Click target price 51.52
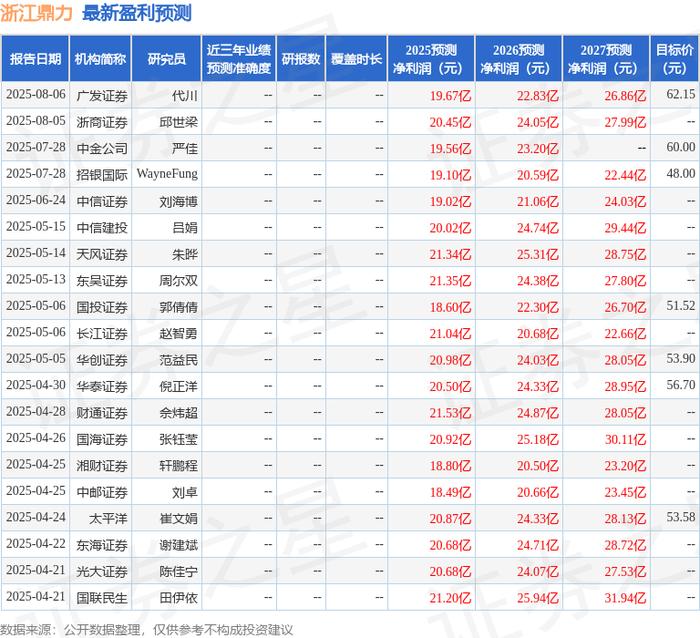 681,306
